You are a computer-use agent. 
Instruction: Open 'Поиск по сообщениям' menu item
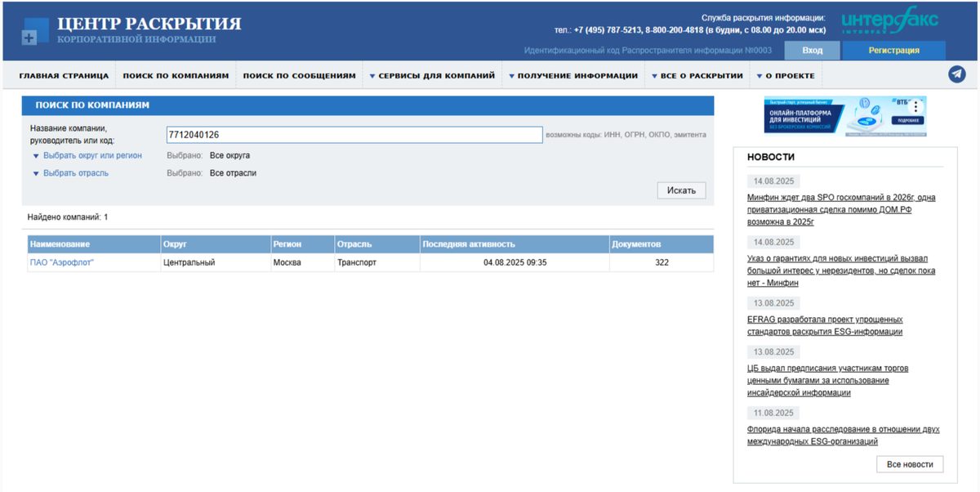300,76
